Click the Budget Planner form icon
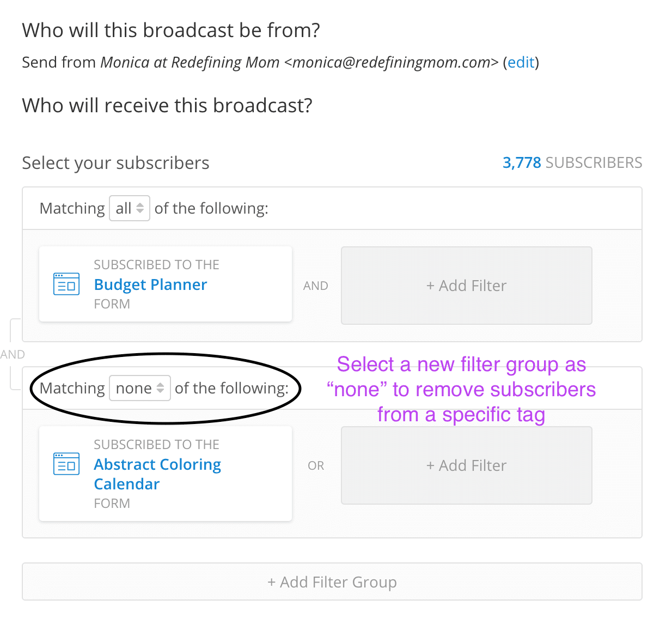The height and width of the screenshot is (630, 672). pyautogui.click(x=66, y=284)
